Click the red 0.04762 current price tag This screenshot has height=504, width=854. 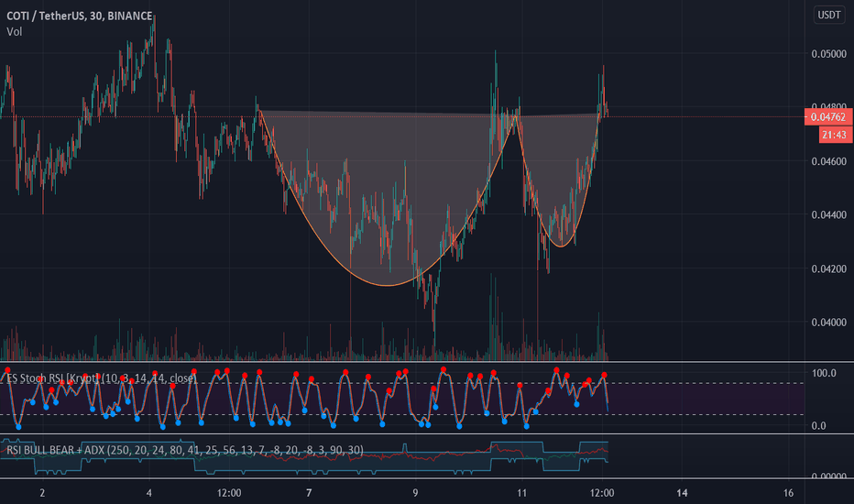tap(828, 117)
